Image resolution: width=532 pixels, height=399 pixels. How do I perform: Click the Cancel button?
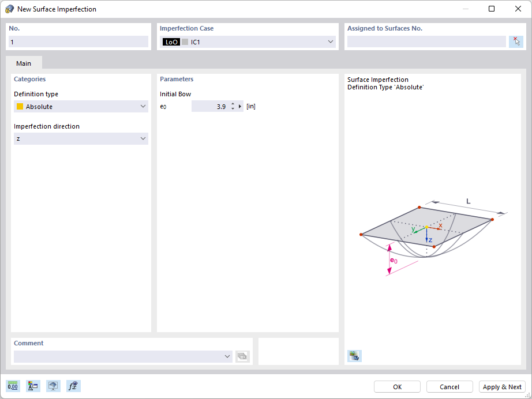coord(449,387)
